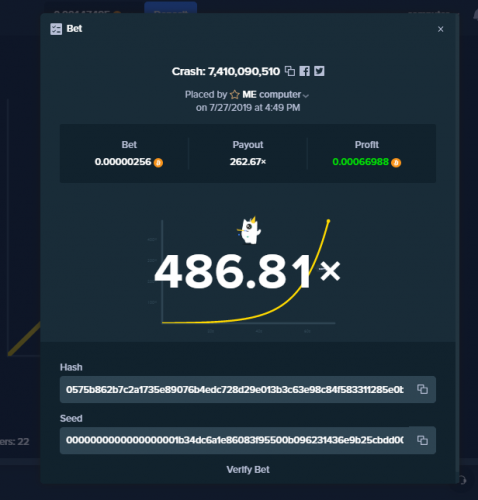The width and height of the screenshot is (478, 500).
Task: Click the bitcoin icon next to Profit
Action: pos(396,162)
